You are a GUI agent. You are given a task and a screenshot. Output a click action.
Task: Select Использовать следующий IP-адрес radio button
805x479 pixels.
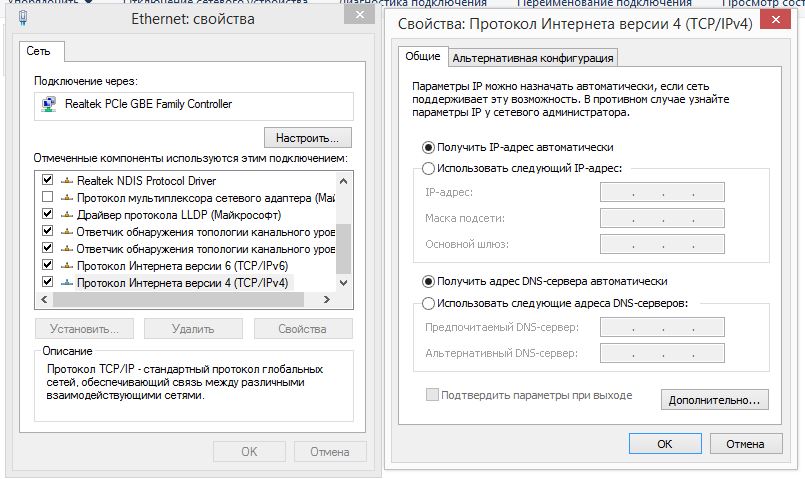[x=428, y=168]
